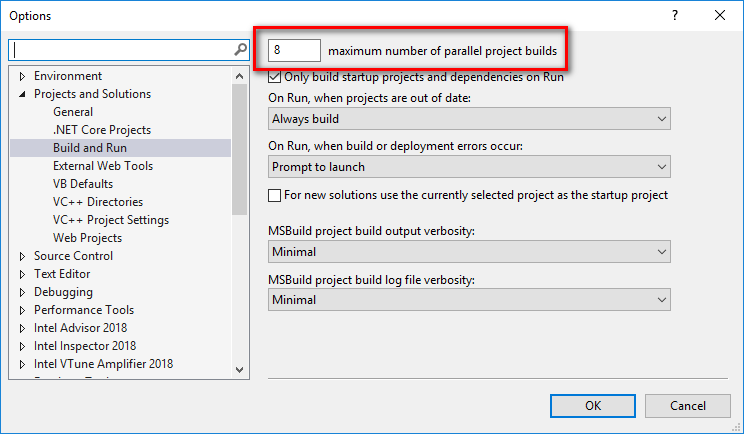The width and height of the screenshot is (744, 434).
Task: Select .NET Core Projects page
Action: tap(102, 130)
